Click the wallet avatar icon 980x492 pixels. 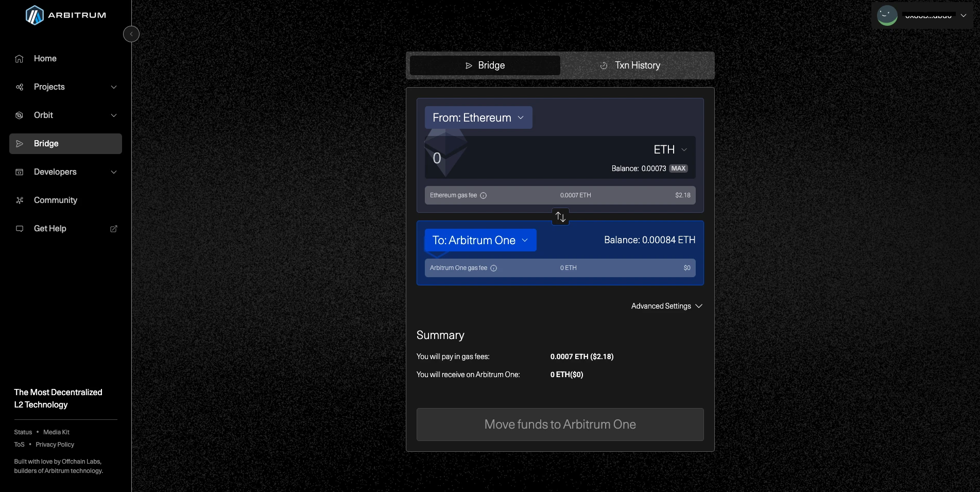pyautogui.click(x=887, y=15)
